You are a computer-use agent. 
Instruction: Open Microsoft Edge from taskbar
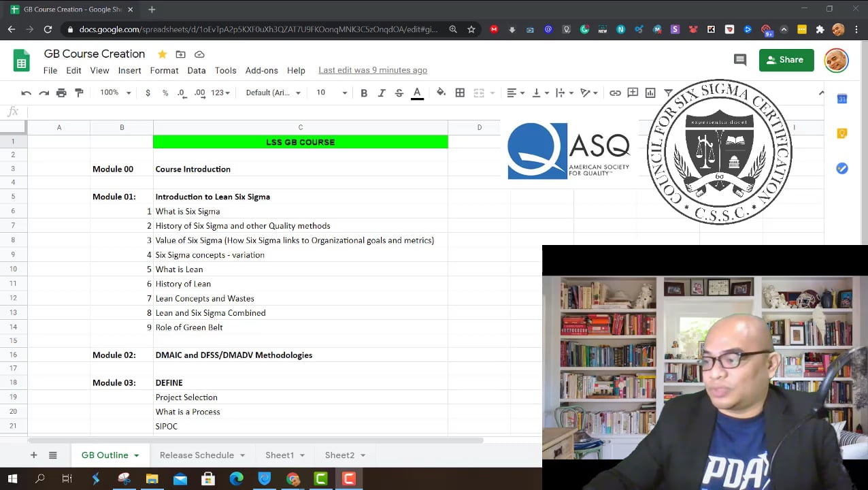point(236,479)
